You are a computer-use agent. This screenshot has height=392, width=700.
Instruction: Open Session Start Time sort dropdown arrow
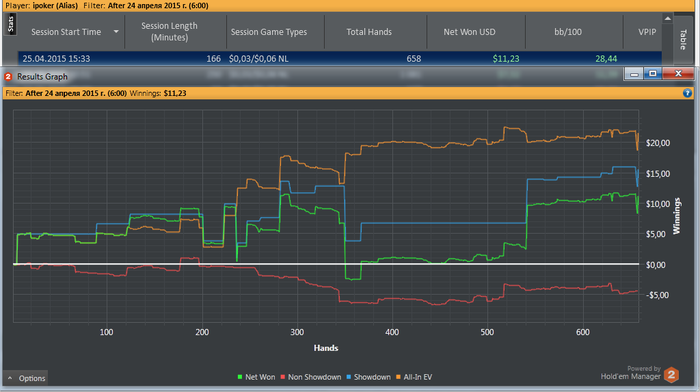click(x=116, y=32)
